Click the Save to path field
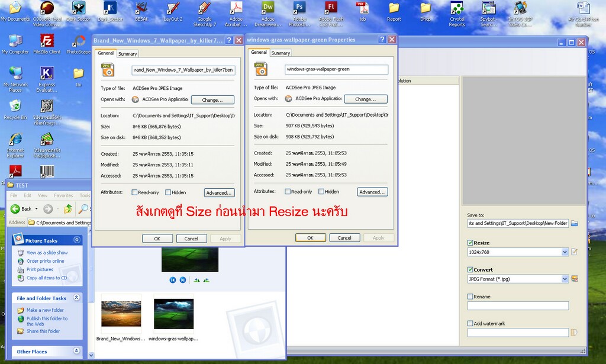 [x=518, y=223]
